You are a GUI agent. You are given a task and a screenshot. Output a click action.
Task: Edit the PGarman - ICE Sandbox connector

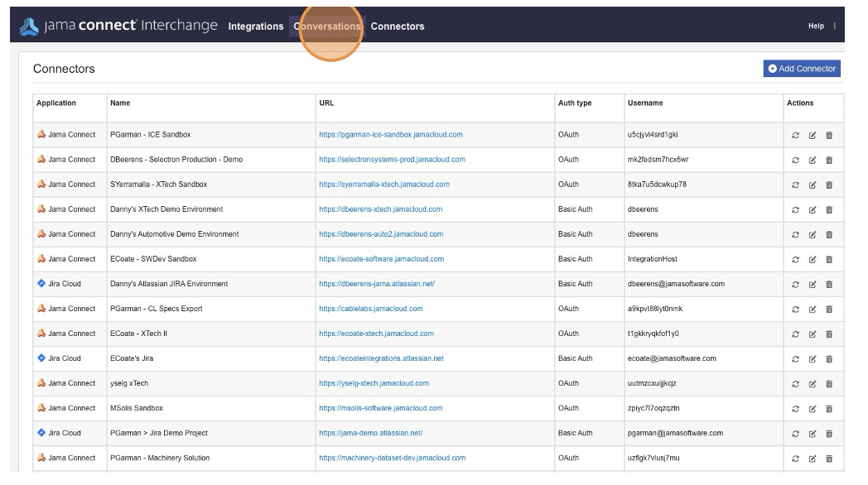pos(812,135)
